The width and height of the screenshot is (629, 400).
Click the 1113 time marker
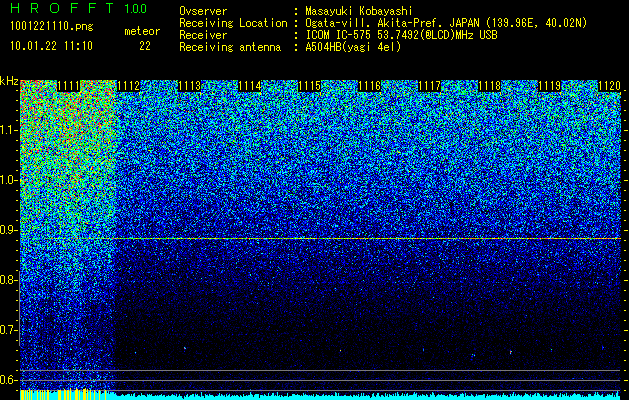[189, 86]
